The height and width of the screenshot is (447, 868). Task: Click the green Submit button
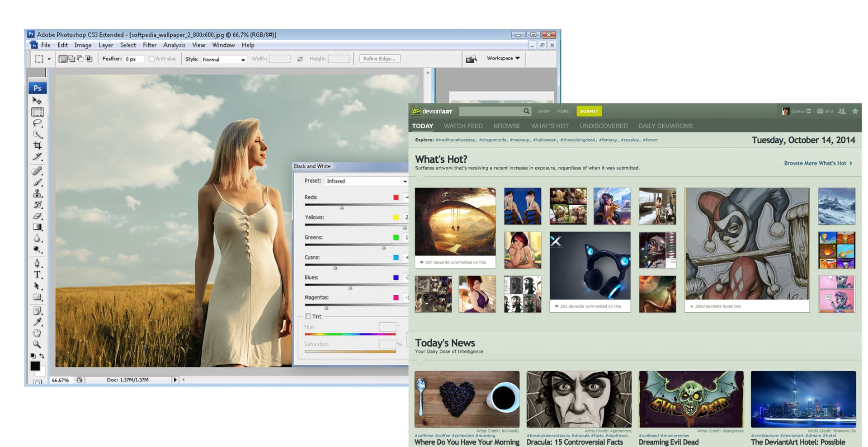point(589,111)
